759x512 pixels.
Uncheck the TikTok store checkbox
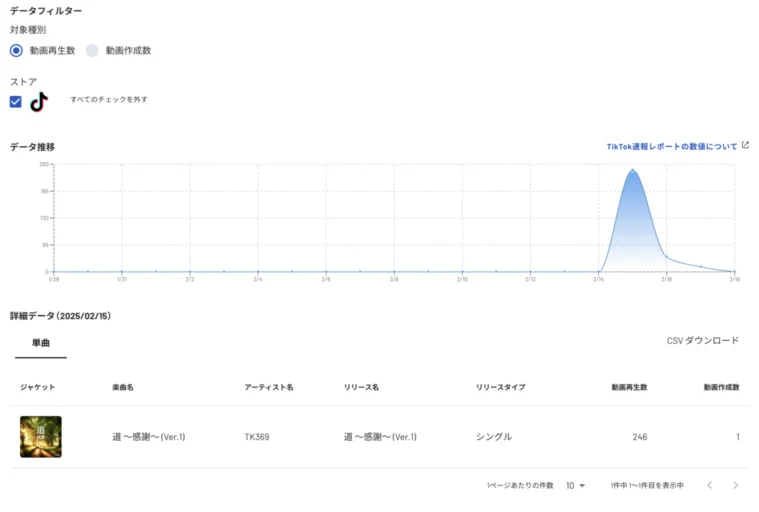click(16, 101)
